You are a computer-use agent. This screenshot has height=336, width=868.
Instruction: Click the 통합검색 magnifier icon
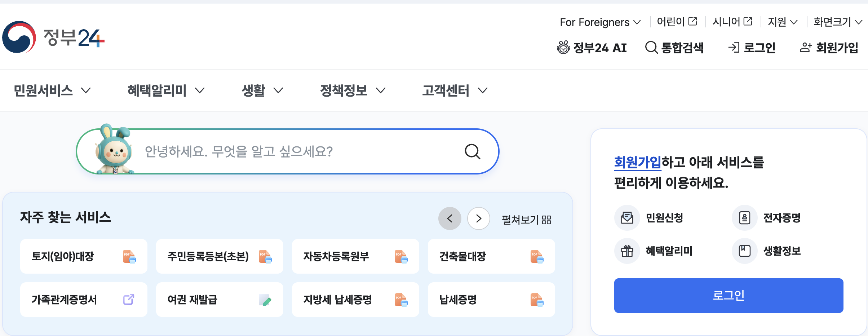point(651,48)
